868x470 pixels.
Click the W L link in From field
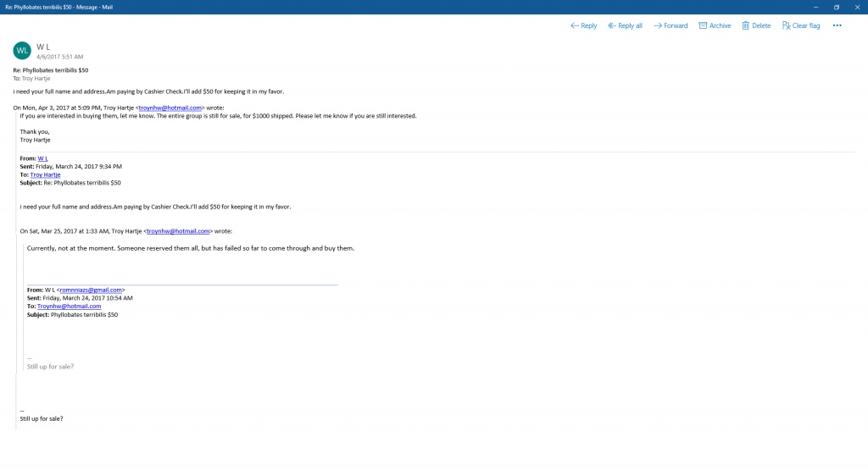(42, 158)
